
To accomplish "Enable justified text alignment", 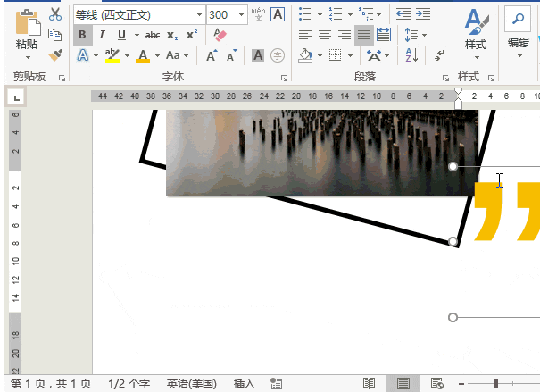I will (x=364, y=35).
